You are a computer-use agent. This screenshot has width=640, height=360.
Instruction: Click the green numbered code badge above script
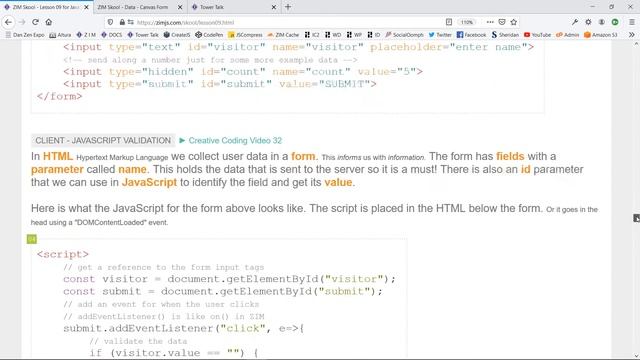(32, 239)
